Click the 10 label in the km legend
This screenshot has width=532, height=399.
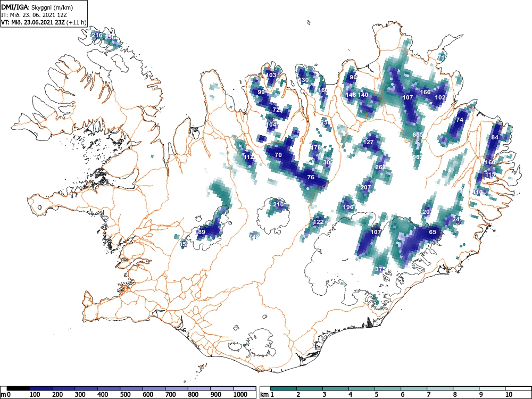pos(508,395)
